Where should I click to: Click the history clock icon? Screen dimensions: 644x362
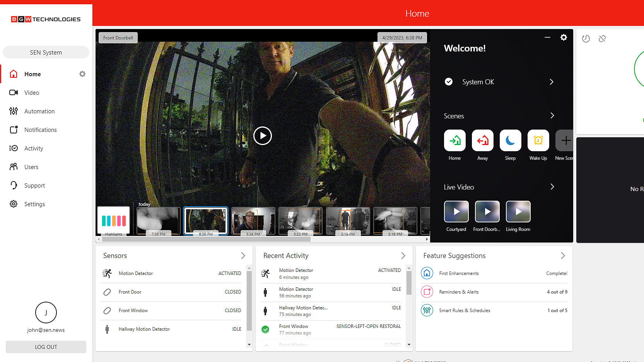(x=586, y=39)
